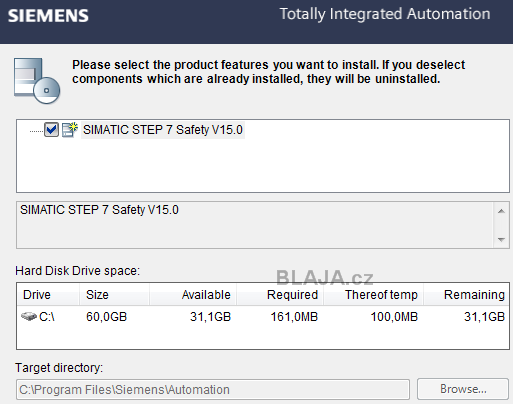Click the target directory path field
The height and width of the screenshot is (404, 513).
coord(213,389)
